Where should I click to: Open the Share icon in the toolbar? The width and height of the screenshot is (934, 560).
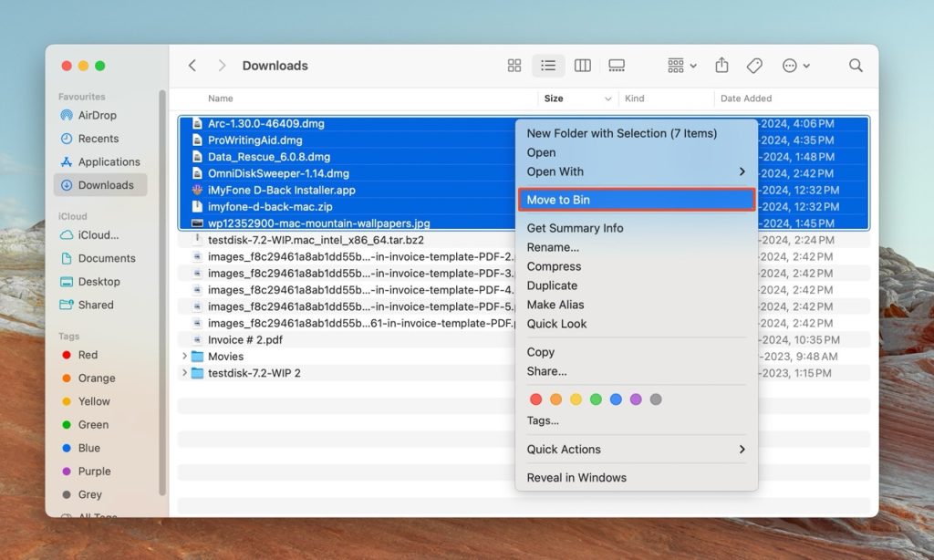tap(721, 65)
